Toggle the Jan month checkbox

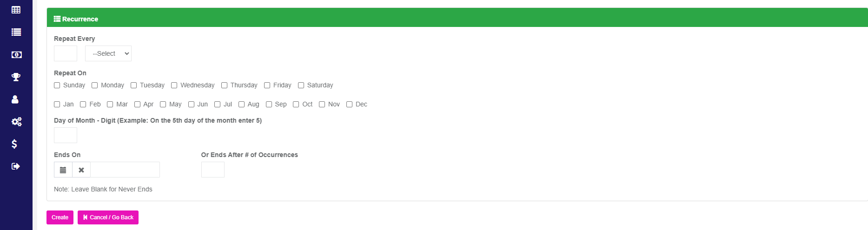(x=57, y=104)
